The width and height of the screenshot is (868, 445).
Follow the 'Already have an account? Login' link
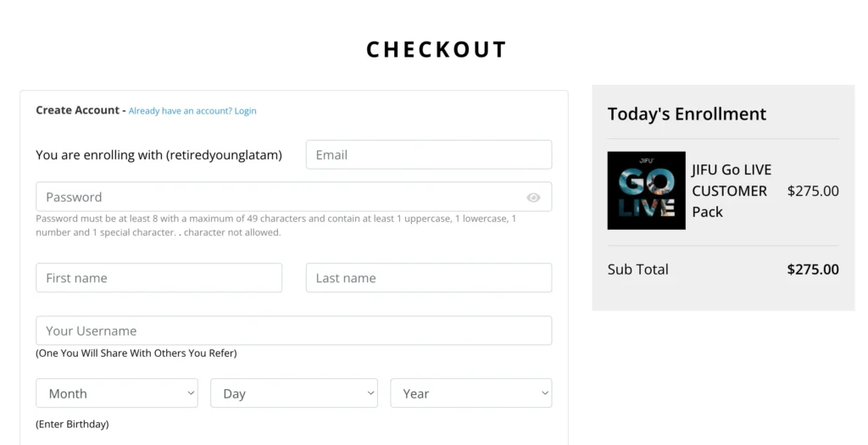coord(192,111)
